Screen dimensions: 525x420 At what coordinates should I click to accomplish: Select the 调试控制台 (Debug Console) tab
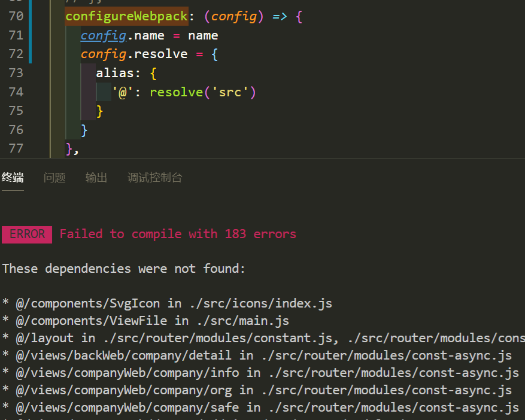click(x=154, y=177)
